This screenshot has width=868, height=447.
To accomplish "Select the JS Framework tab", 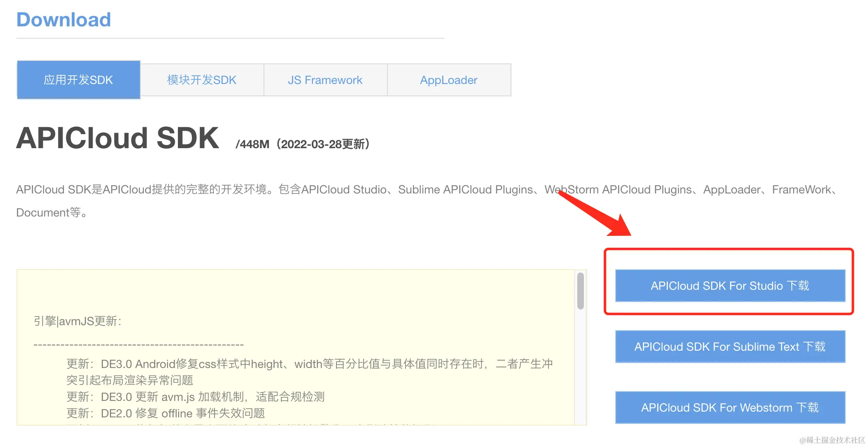I will point(325,80).
